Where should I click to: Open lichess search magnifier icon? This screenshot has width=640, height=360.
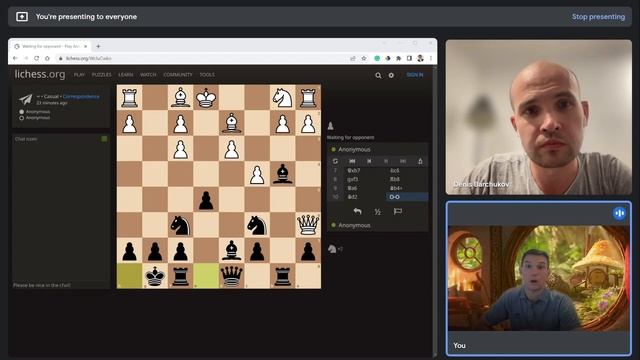point(378,75)
